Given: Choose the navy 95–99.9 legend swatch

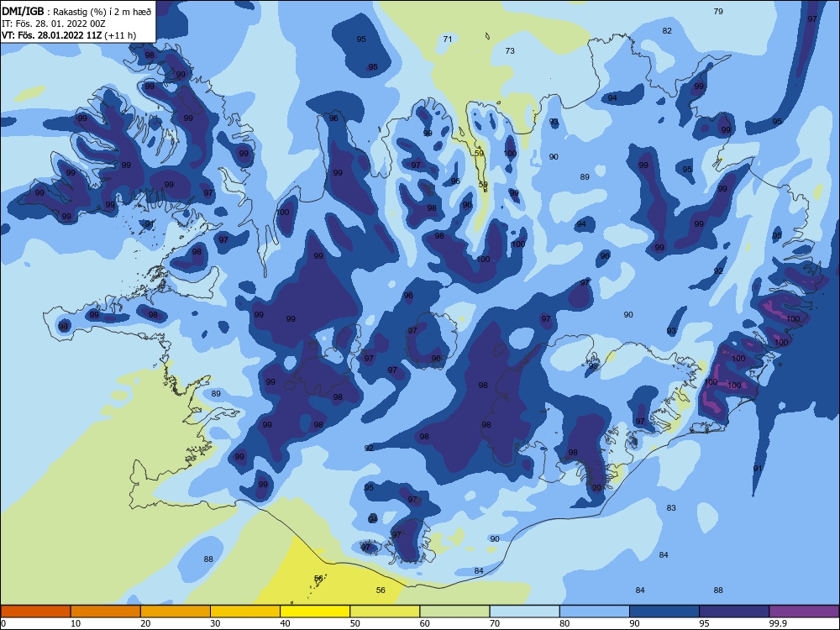Looking at the screenshot, I should pyautogui.click(x=734, y=612).
